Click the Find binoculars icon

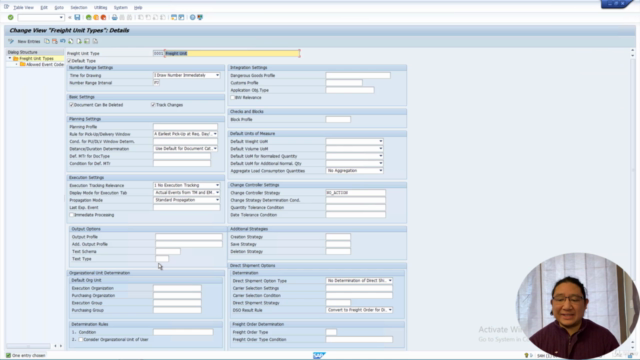click(x=122, y=18)
